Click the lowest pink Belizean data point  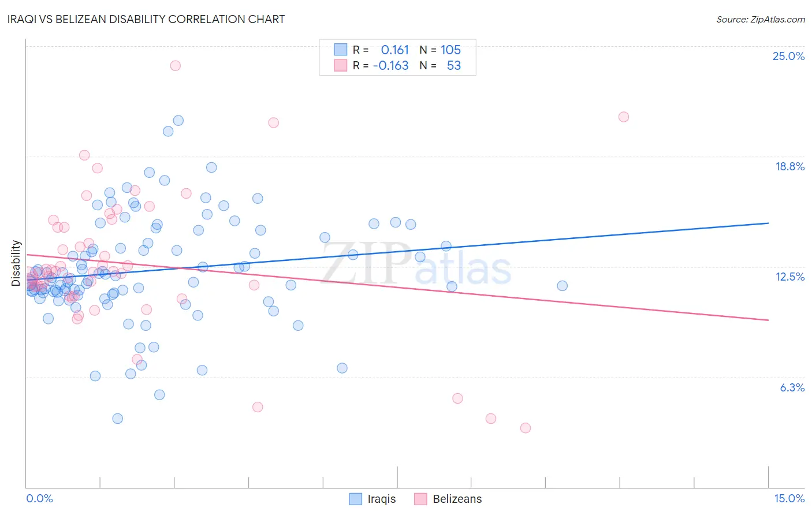[526, 428]
